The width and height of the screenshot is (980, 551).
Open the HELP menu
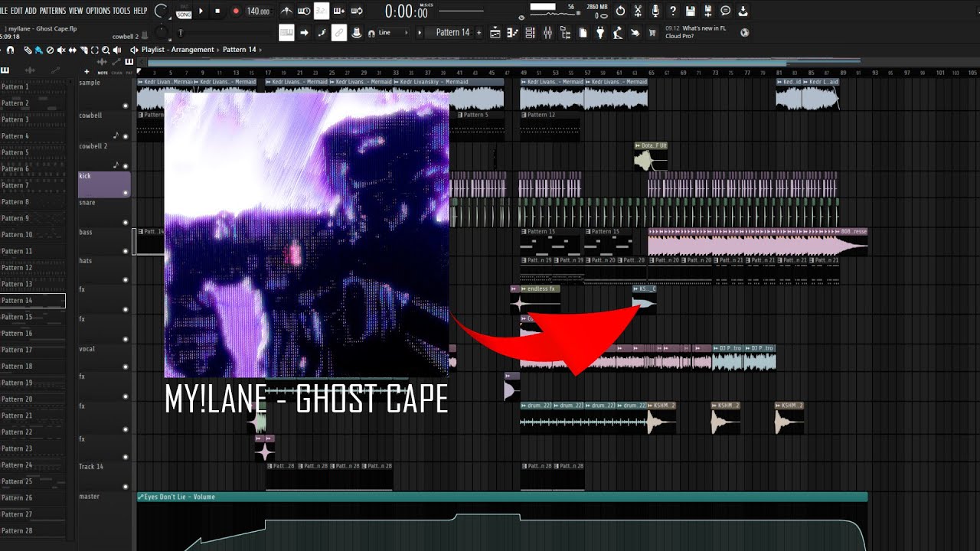coord(140,11)
